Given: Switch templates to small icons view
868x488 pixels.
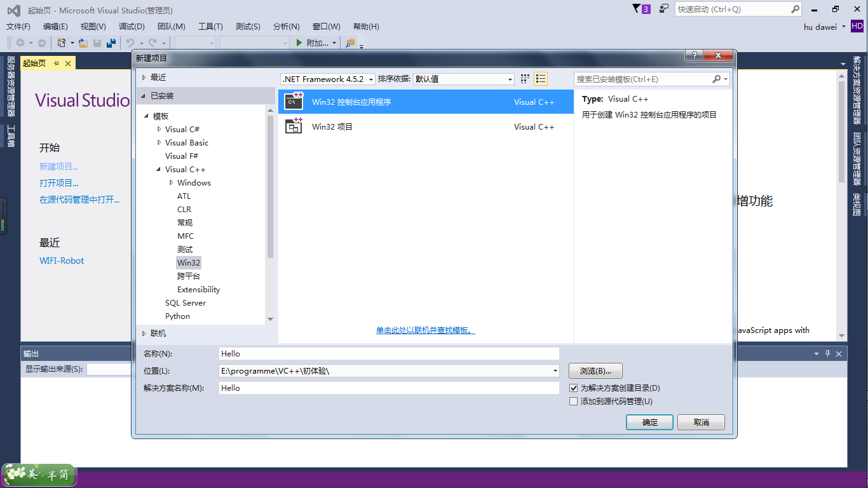Looking at the screenshot, I should pos(525,79).
